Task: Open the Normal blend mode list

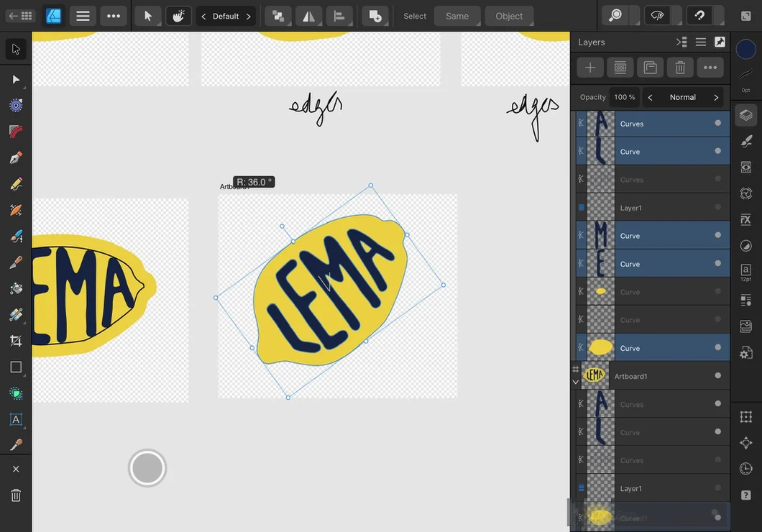Action: pyautogui.click(x=682, y=97)
